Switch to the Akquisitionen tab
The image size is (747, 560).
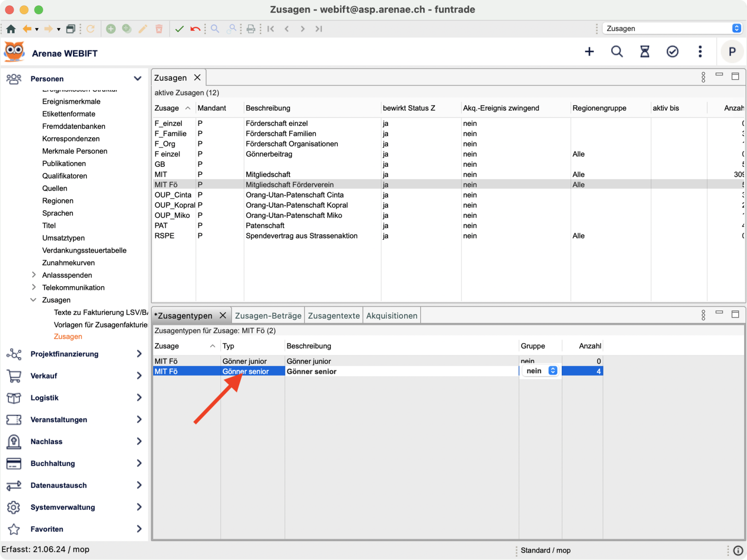391,316
